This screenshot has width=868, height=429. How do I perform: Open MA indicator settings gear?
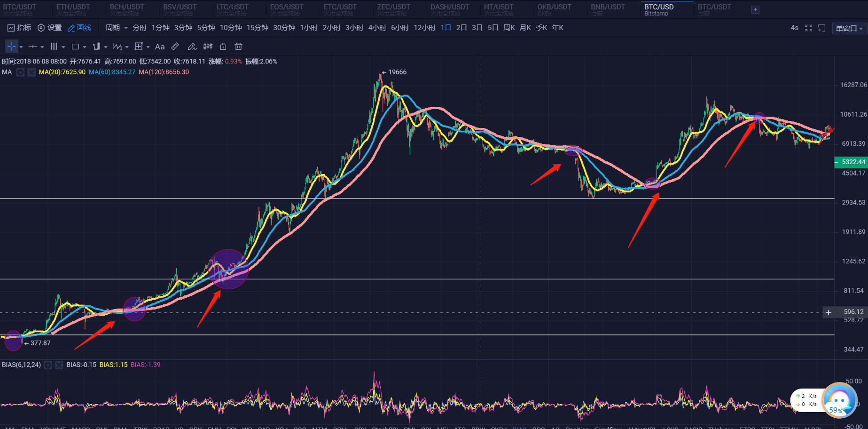click(x=20, y=72)
